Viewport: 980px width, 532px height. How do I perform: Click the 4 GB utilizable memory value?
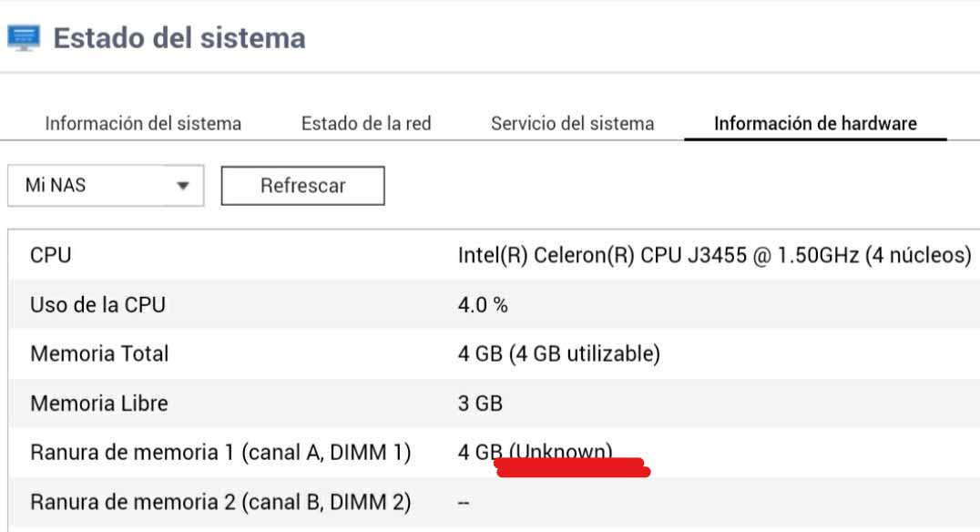tap(558, 353)
